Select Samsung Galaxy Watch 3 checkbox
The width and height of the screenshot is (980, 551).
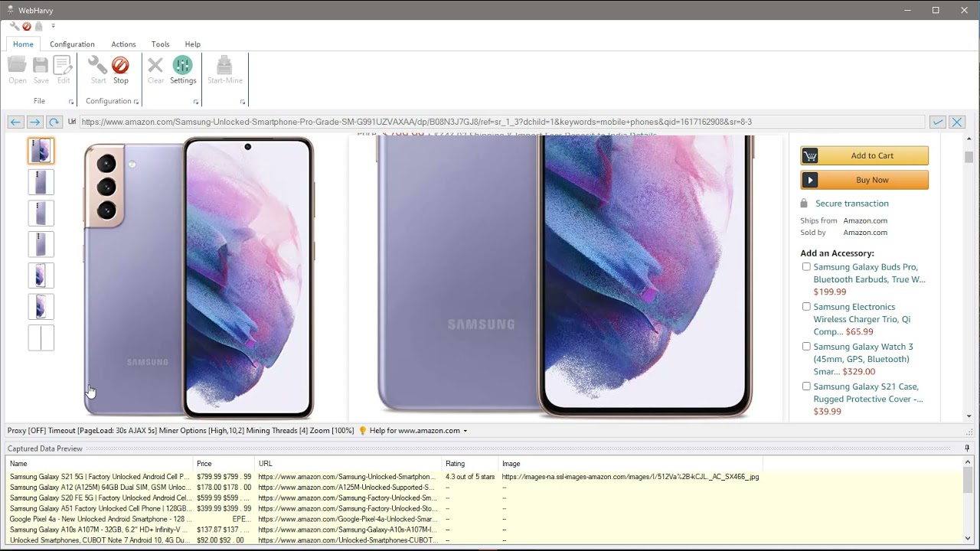806,347
